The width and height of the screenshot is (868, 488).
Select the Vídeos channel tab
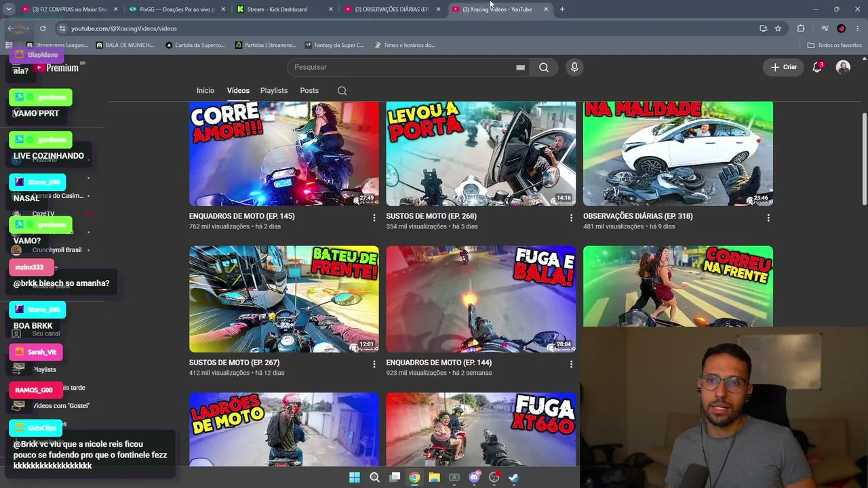click(x=238, y=91)
